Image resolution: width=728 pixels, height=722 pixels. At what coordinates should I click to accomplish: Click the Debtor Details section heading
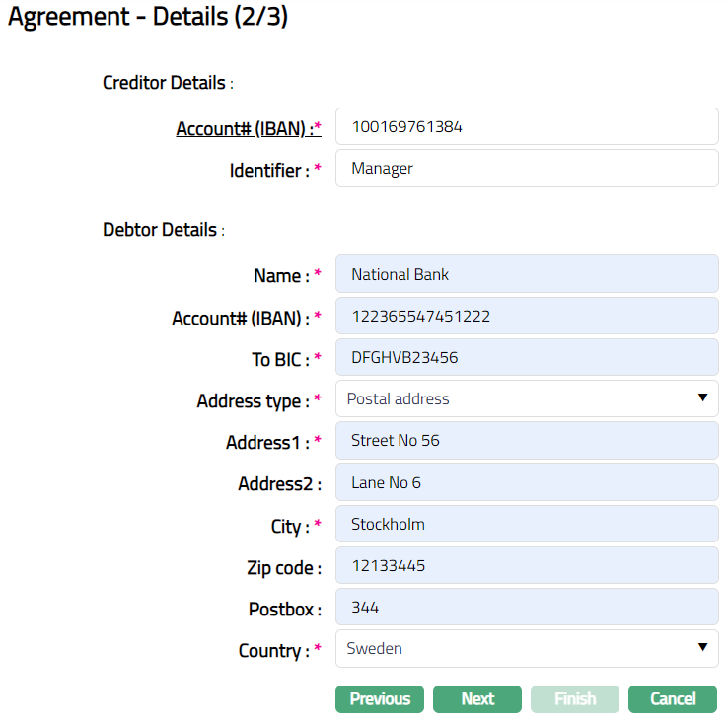[x=160, y=230]
